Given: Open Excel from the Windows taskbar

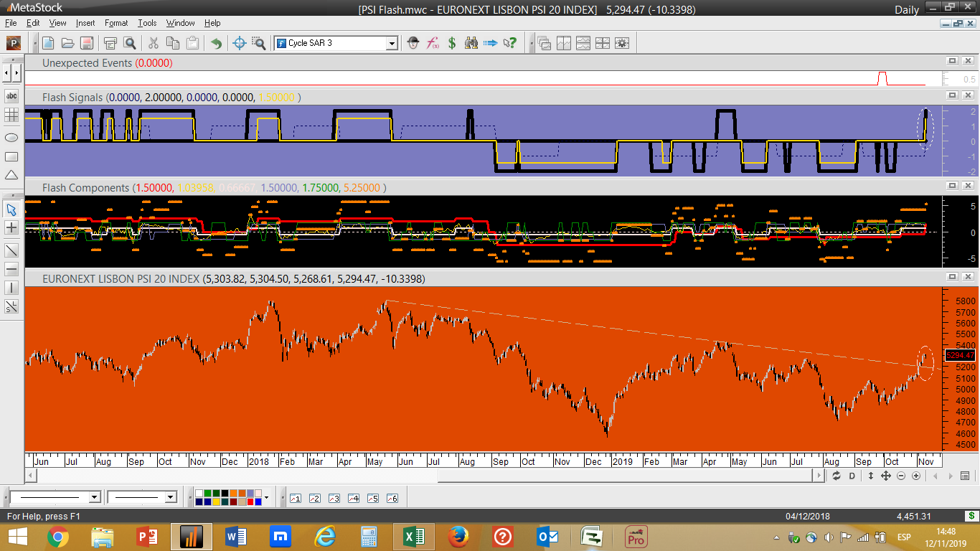Looking at the screenshot, I should pos(413,537).
